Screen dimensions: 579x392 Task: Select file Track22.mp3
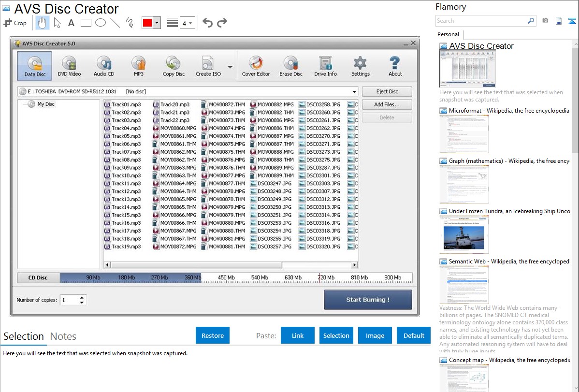[171, 120]
